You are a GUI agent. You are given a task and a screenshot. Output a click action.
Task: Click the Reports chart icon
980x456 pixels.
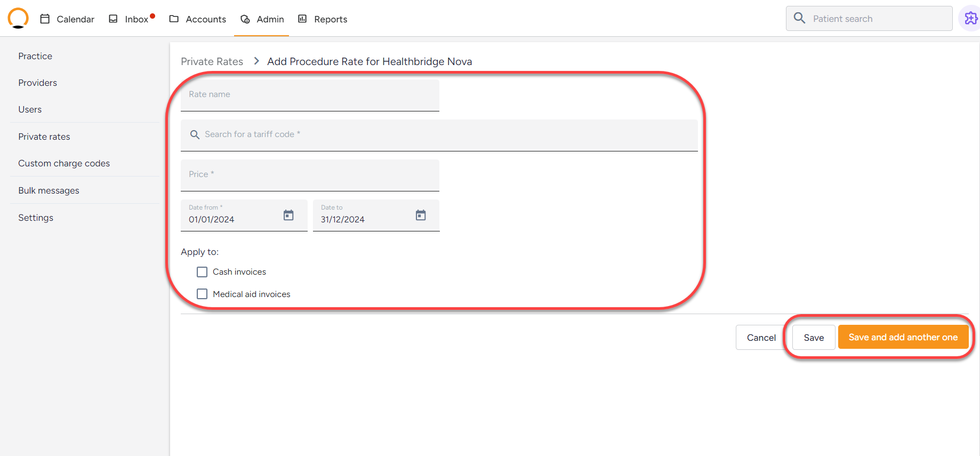point(302,19)
